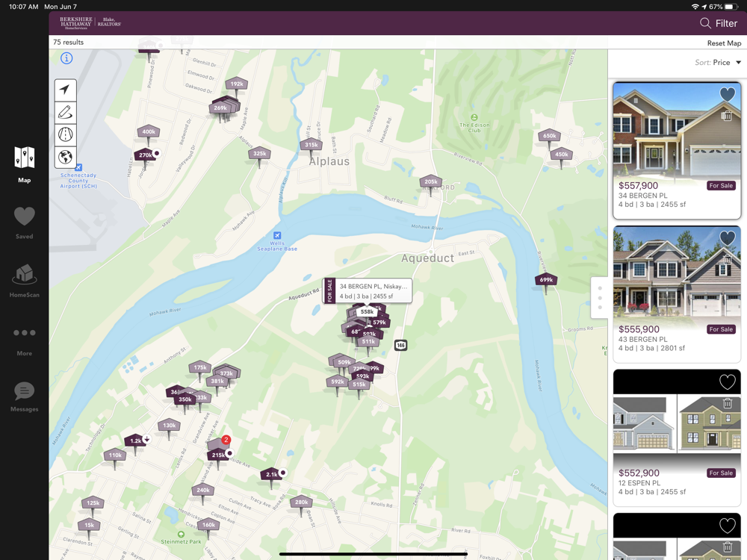Viewport: 747px width, 560px height.
Task: Select the 325k map pin
Action: click(260, 156)
